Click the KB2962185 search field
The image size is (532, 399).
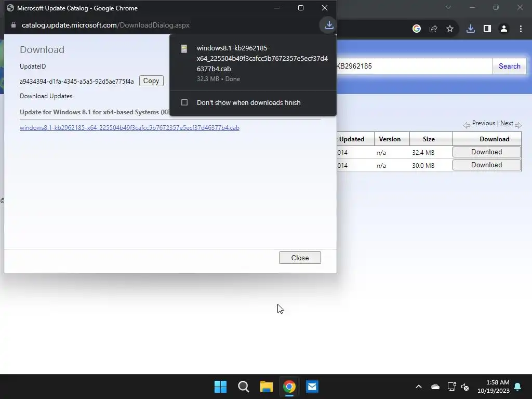tap(414, 66)
